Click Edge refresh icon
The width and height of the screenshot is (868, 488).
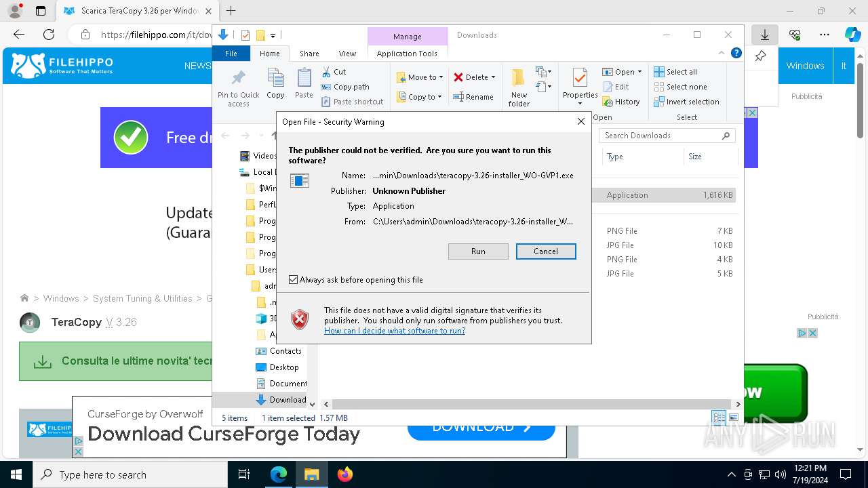[x=49, y=35]
